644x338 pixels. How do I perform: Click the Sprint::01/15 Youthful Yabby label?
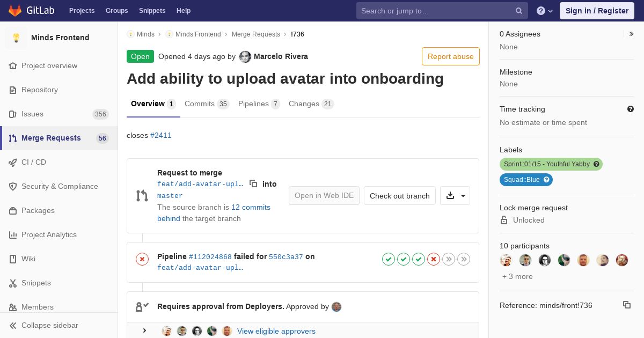551,164
